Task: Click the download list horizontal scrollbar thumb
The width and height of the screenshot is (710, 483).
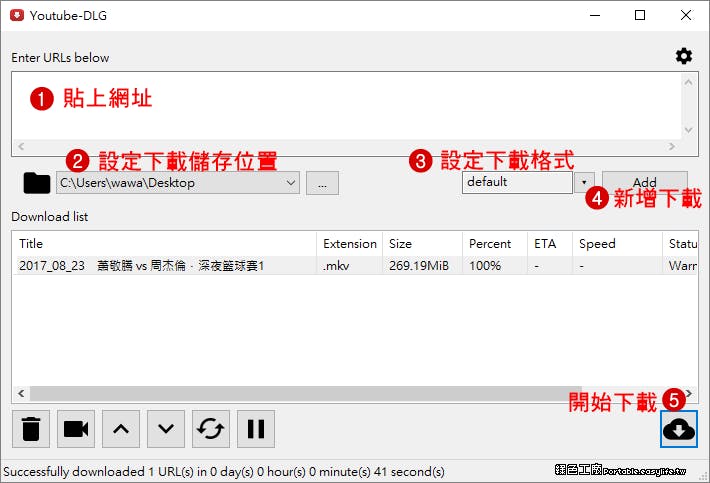Action: pos(306,393)
